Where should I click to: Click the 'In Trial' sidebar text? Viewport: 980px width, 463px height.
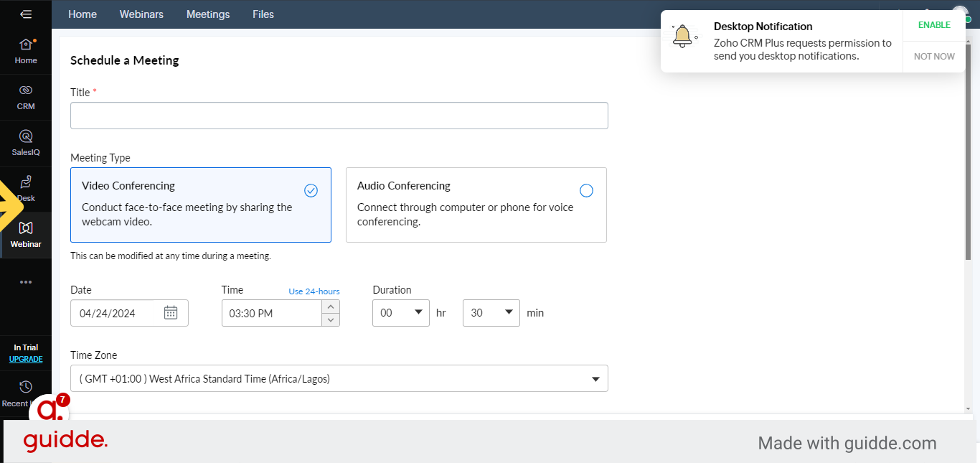coord(26,347)
